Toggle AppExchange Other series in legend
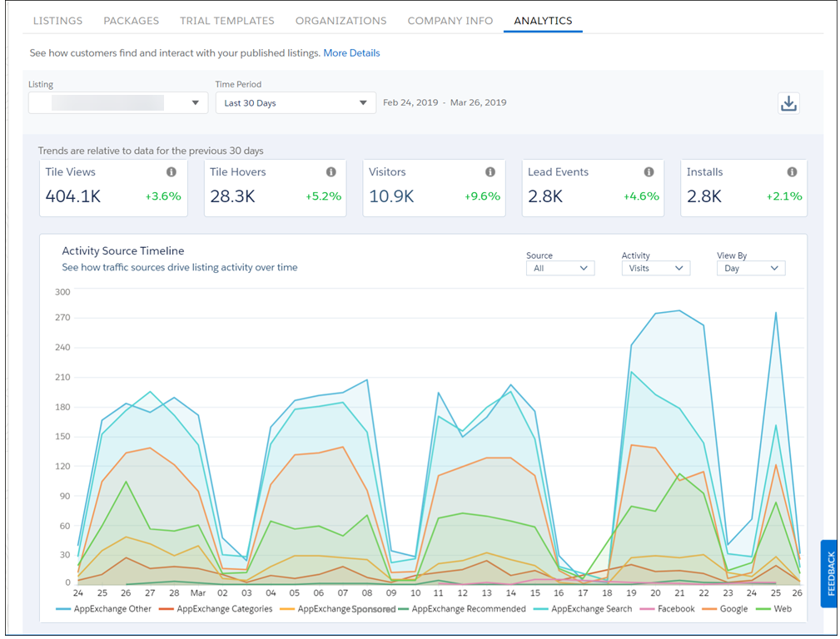This screenshot has height=639, width=840. (103, 609)
